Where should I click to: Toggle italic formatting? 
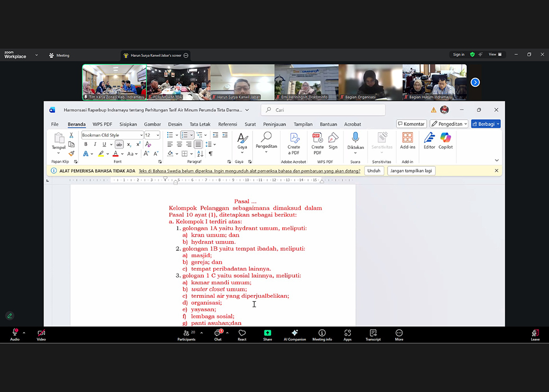click(x=95, y=144)
